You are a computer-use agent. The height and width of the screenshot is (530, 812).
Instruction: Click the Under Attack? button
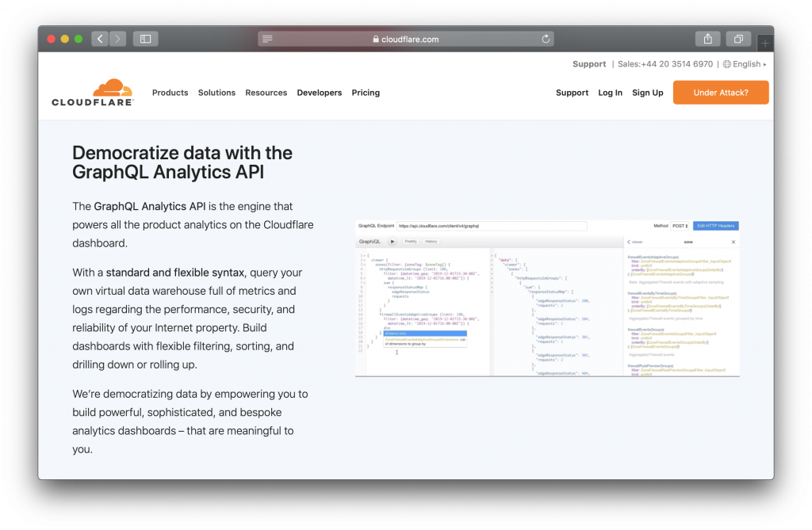721,93
